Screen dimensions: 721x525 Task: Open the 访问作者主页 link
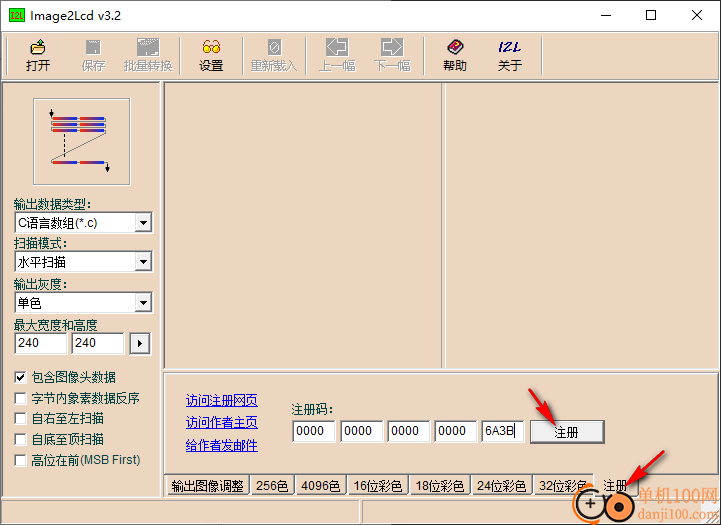(222, 422)
